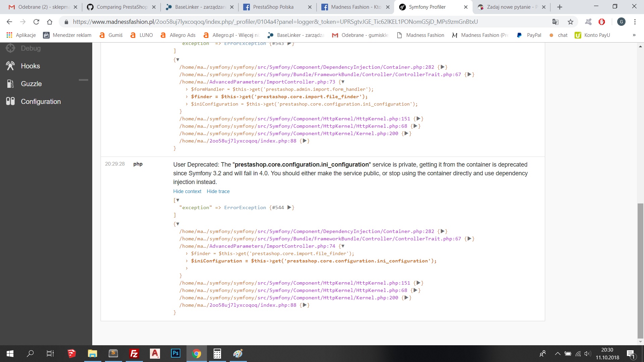Open the Configuration panel icon
The width and height of the screenshot is (644, 362).
[x=10, y=101]
